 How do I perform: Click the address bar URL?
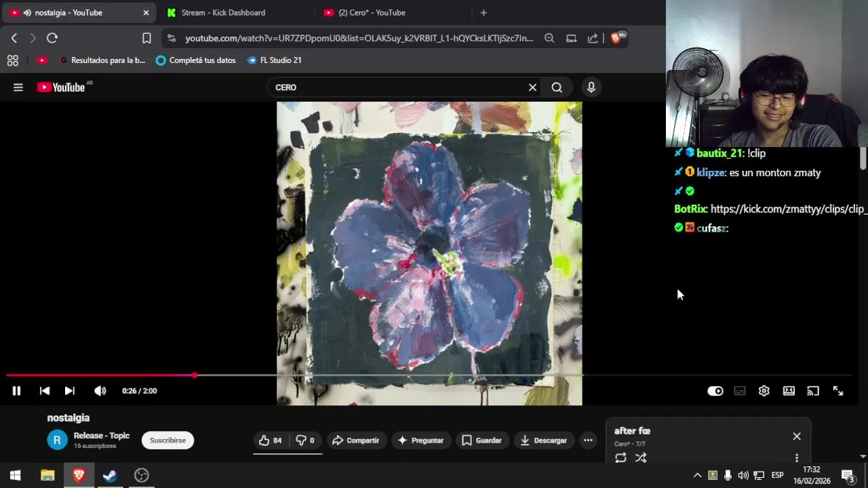click(x=359, y=39)
